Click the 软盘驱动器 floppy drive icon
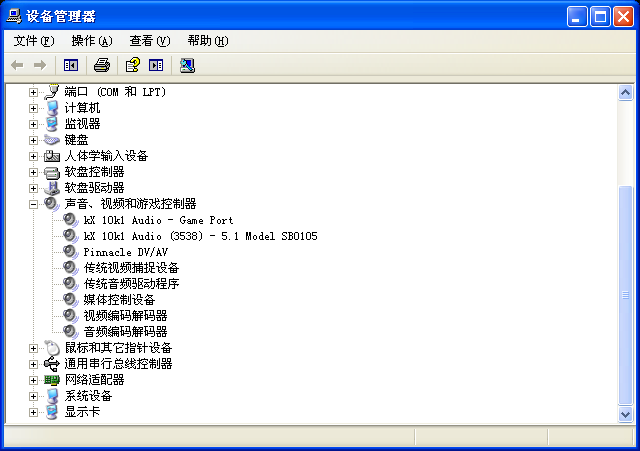640x451 pixels. tap(52, 188)
